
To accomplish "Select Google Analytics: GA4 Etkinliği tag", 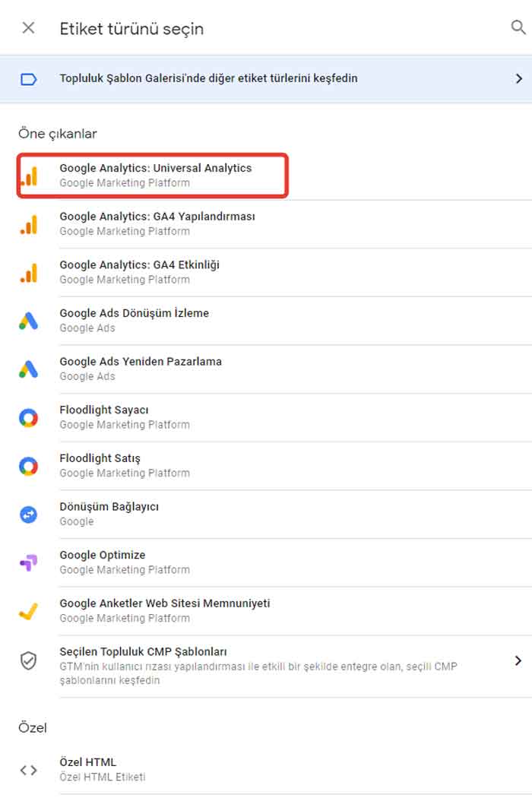I will tap(275, 272).
